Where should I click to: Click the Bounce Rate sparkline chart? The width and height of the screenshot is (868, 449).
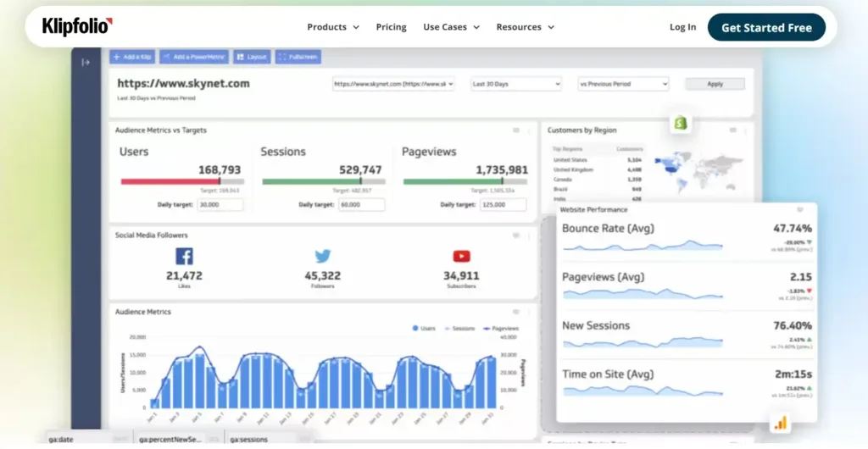tap(643, 245)
